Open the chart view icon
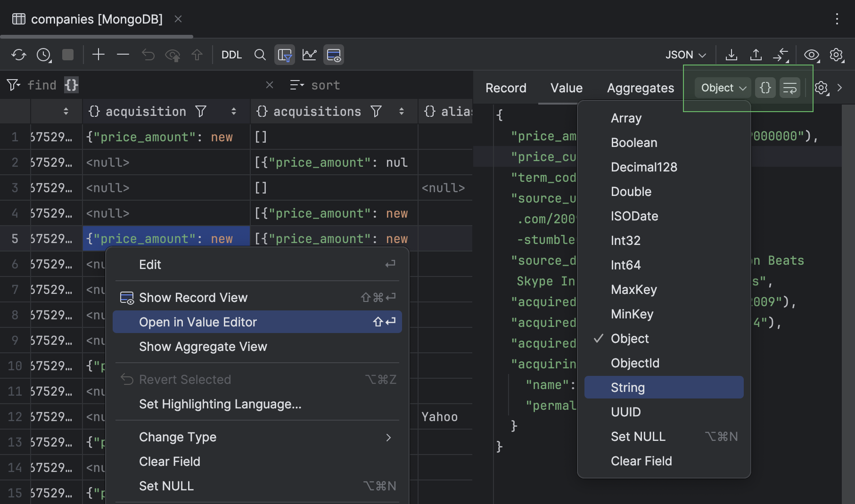Image resolution: width=855 pixels, height=504 pixels. click(x=309, y=54)
